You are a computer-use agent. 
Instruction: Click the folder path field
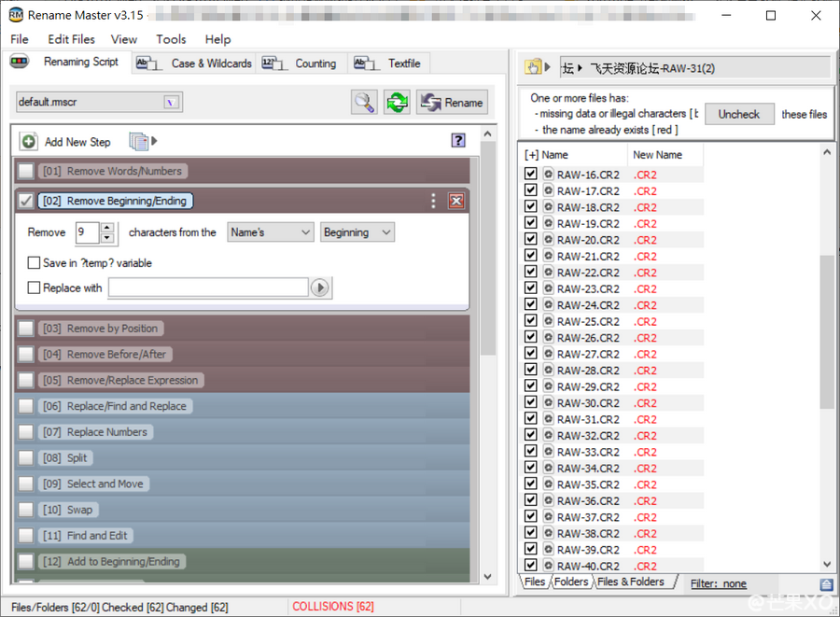(694, 68)
